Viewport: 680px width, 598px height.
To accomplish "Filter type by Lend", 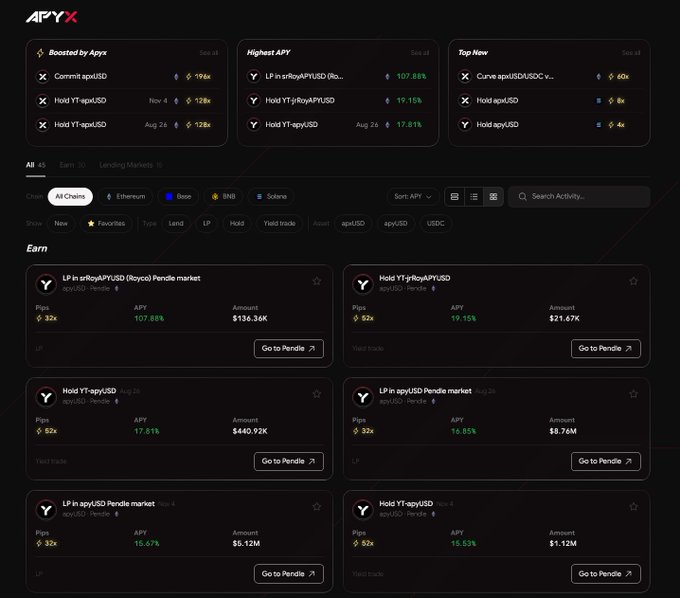I will click(176, 223).
